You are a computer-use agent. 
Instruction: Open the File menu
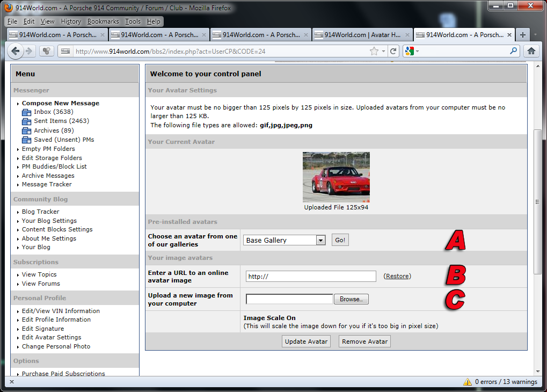(12, 21)
